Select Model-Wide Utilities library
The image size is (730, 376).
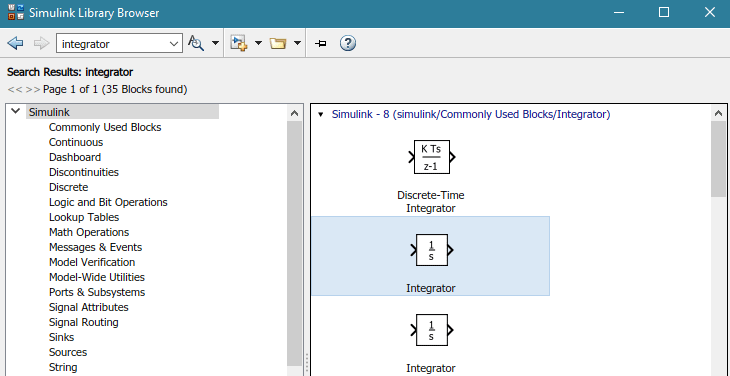click(x=97, y=277)
